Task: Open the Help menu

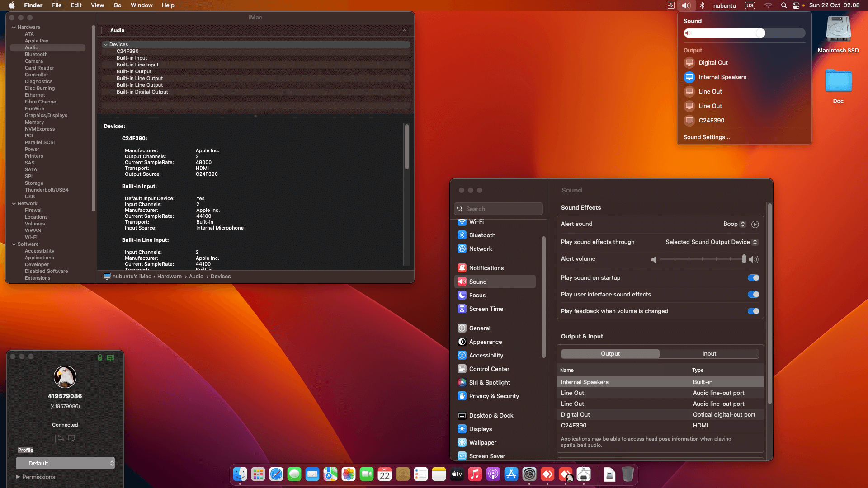Action: pos(168,5)
